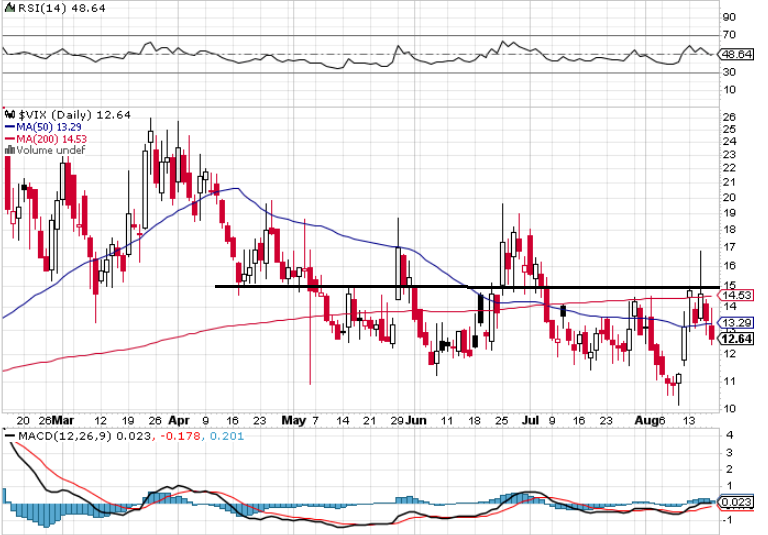The width and height of the screenshot is (768, 535).
Task: Click the black horizontal line at 15
Action: click(400, 287)
